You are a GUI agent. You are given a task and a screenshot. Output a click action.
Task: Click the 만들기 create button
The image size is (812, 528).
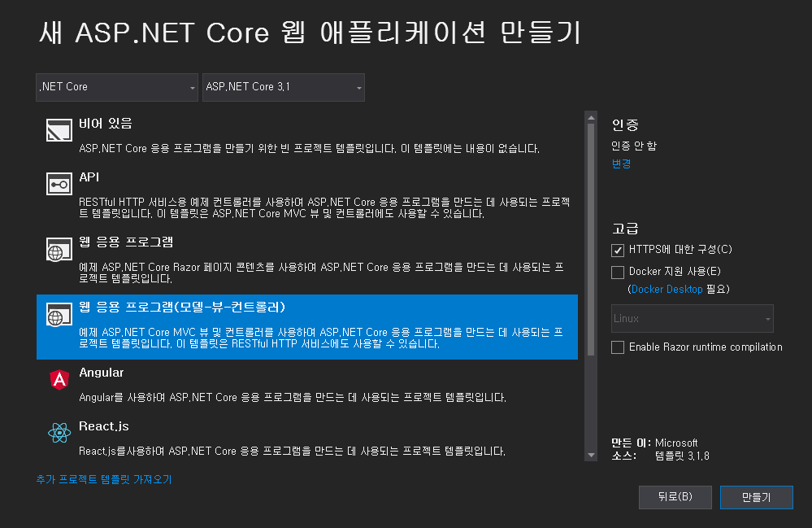pyautogui.click(x=757, y=497)
